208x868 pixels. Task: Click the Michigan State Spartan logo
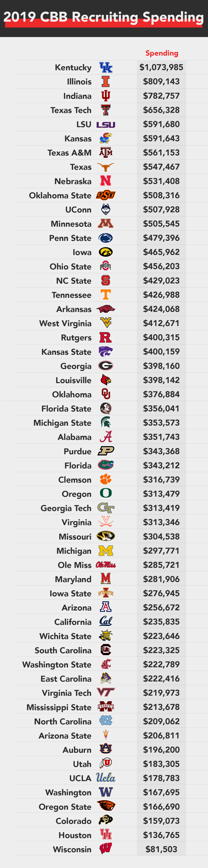[x=106, y=423]
